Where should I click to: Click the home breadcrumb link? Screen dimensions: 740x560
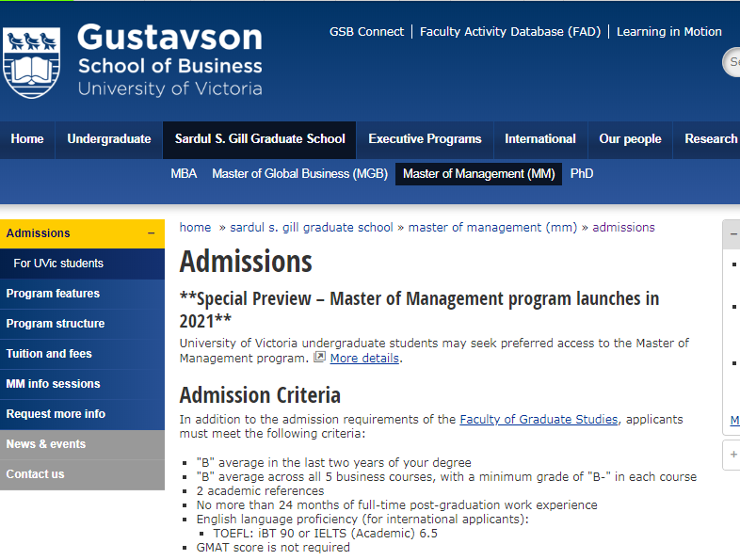point(195,228)
